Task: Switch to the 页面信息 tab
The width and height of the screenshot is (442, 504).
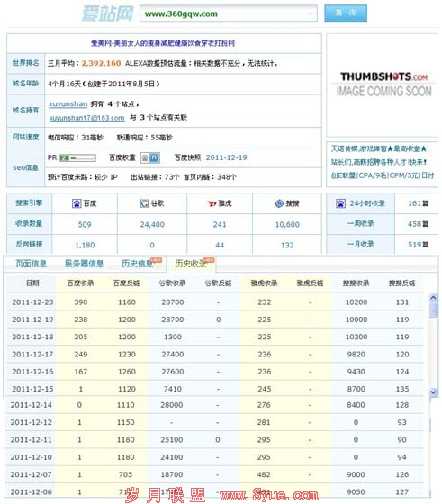Action: coord(32,264)
